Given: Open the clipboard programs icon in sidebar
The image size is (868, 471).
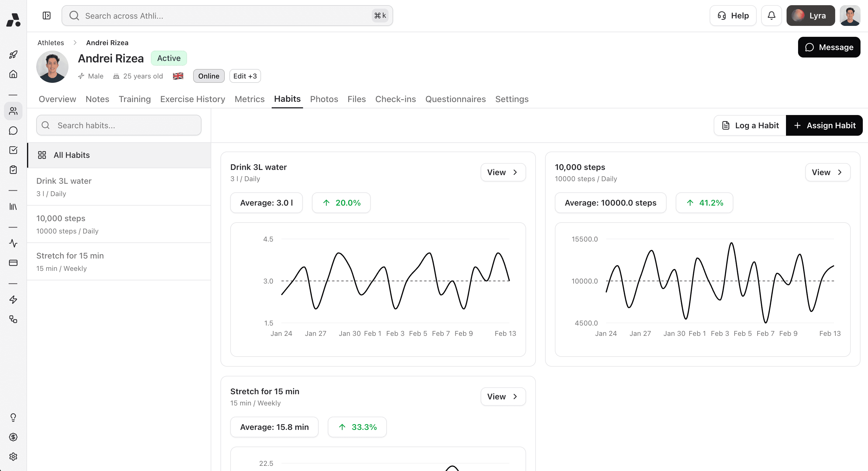Looking at the screenshot, I should [x=13, y=170].
